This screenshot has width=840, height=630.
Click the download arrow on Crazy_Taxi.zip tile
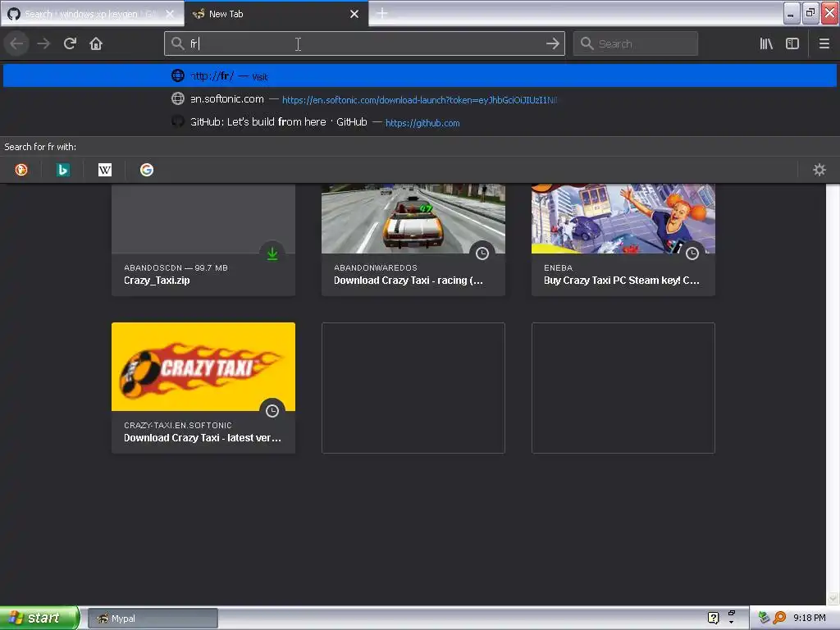coord(272,253)
